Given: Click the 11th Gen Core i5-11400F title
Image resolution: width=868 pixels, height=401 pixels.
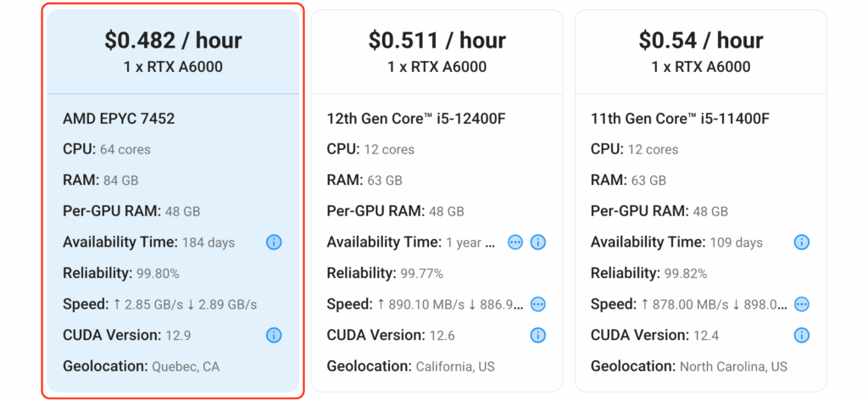Looking at the screenshot, I should (680, 119).
